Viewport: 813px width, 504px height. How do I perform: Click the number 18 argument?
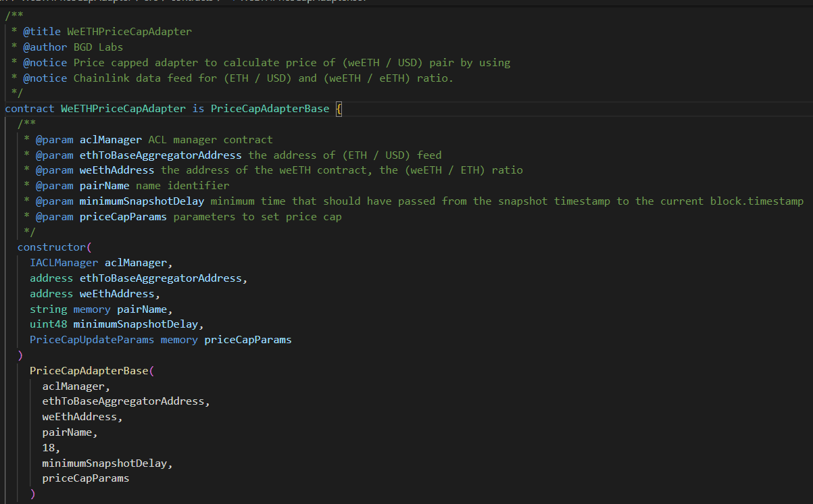pos(49,447)
